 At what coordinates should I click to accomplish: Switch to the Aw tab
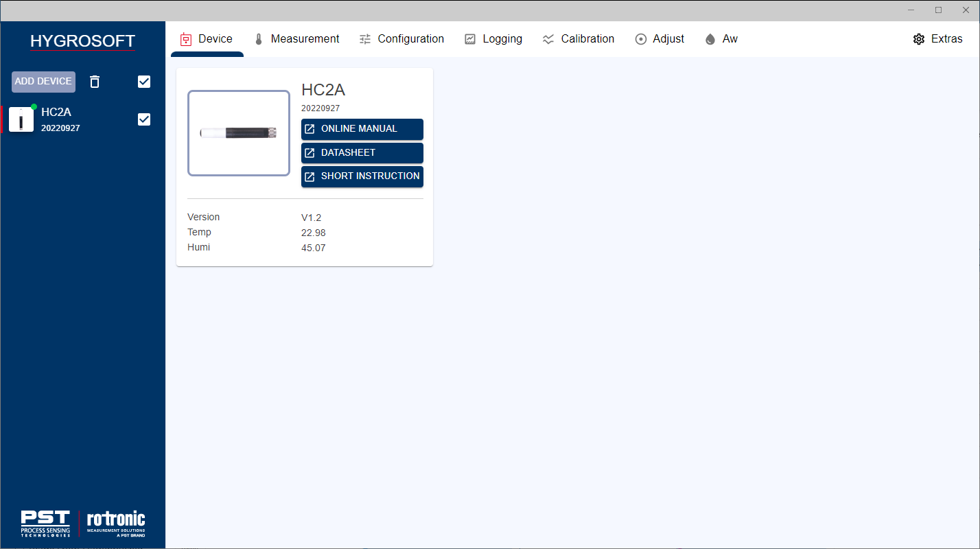coord(721,39)
